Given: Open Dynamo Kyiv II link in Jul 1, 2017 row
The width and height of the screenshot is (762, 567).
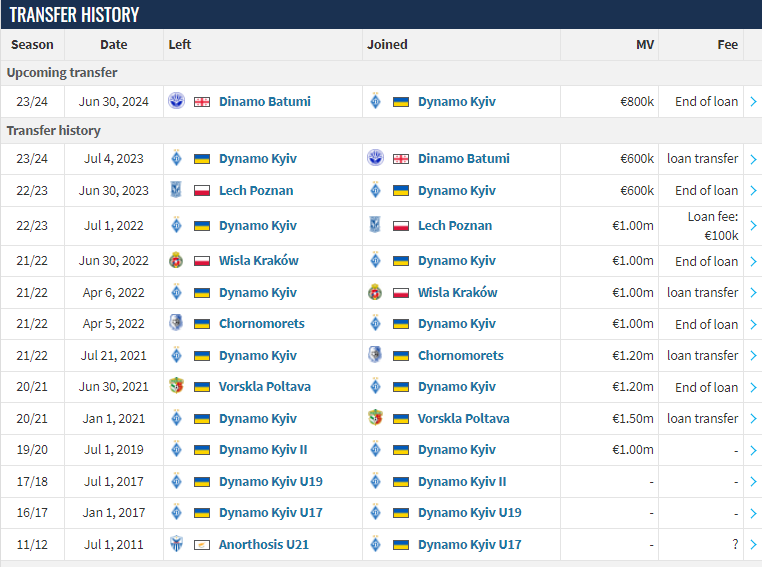Looking at the screenshot, I should pos(462,481).
